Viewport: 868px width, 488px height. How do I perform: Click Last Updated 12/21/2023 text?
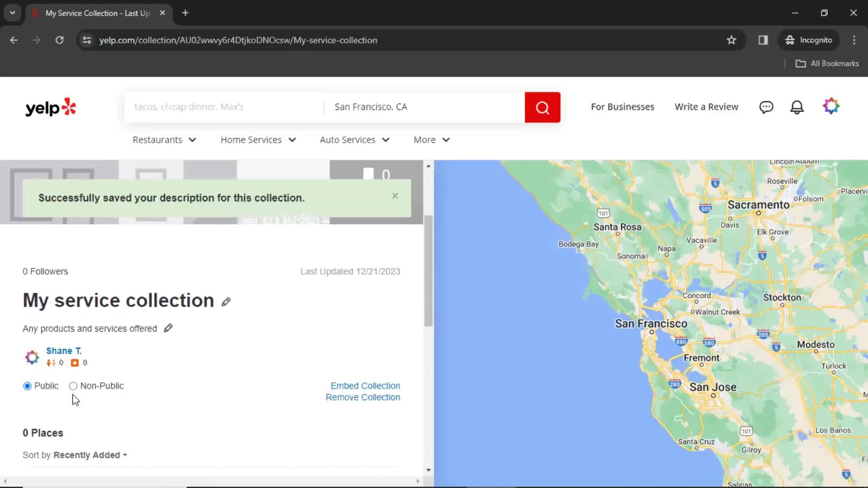tap(350, 272)
